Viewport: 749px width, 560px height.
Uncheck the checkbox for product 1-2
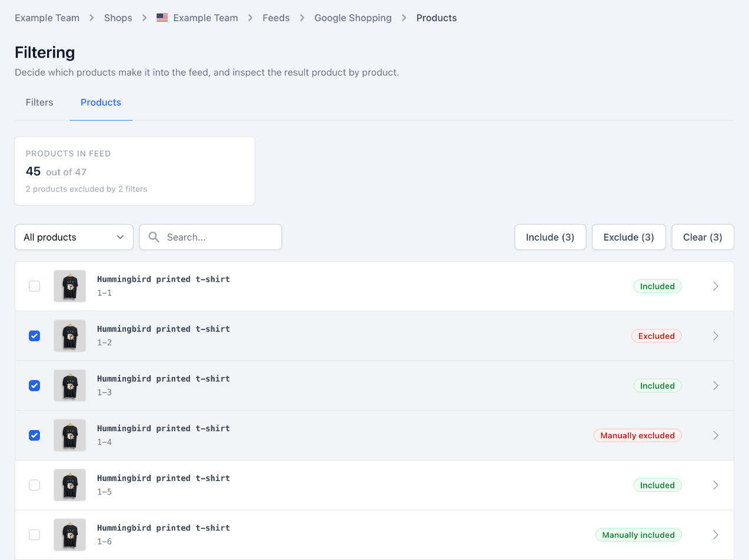tap(35, 336)
